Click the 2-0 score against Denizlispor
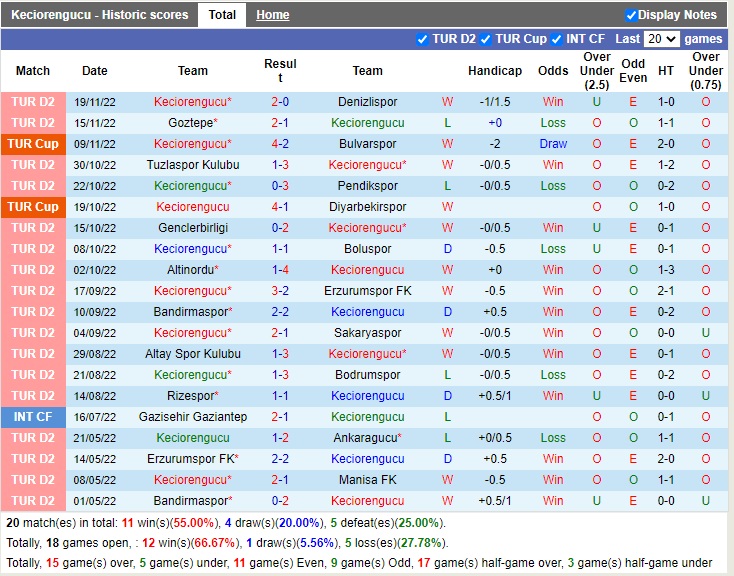Screen dimensions: 734x576 280,102
